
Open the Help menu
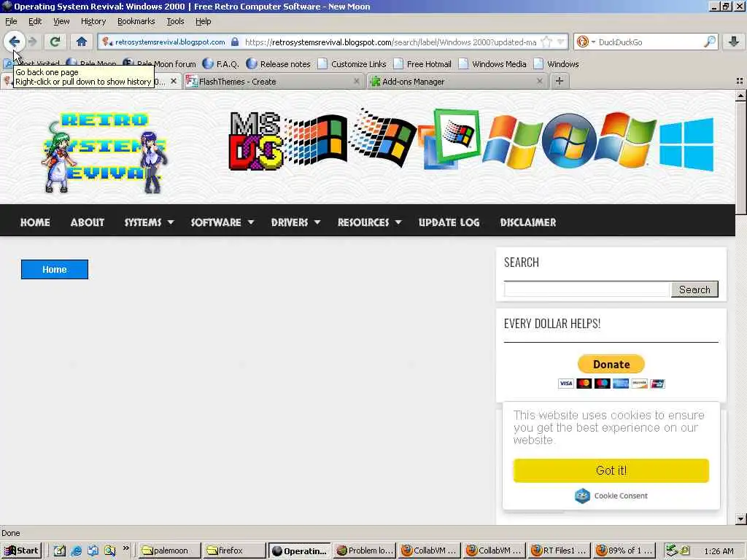[203, 21]
